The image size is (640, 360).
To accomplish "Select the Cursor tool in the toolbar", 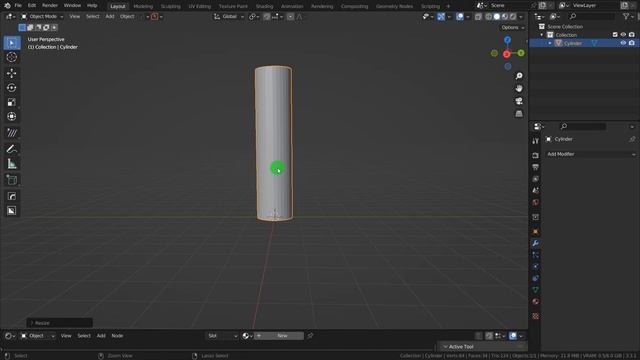I will coord(11,57).
